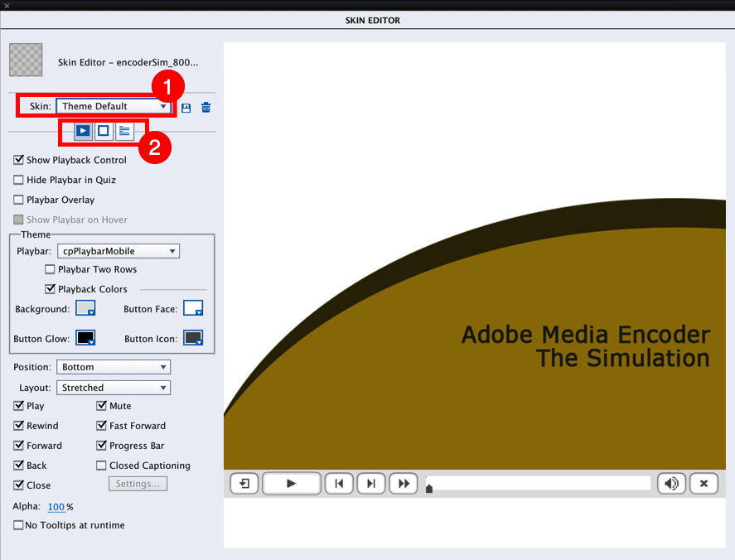735x560 pixels.
Task: Close the Skin Editor window
Action: [7, 6]
